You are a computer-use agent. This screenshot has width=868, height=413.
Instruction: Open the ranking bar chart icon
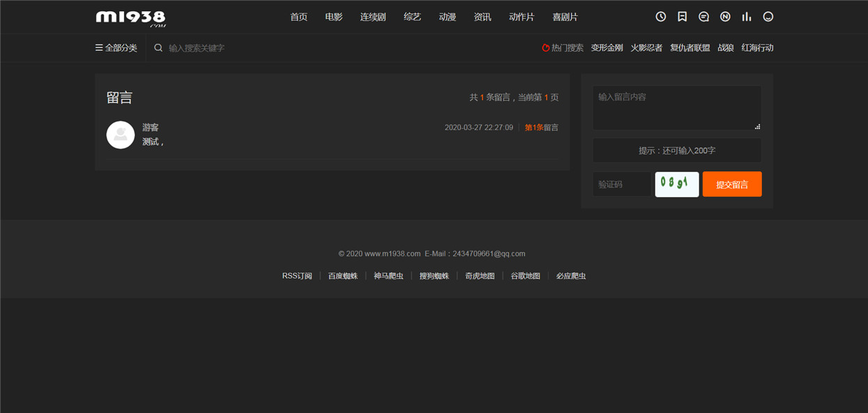747,17
